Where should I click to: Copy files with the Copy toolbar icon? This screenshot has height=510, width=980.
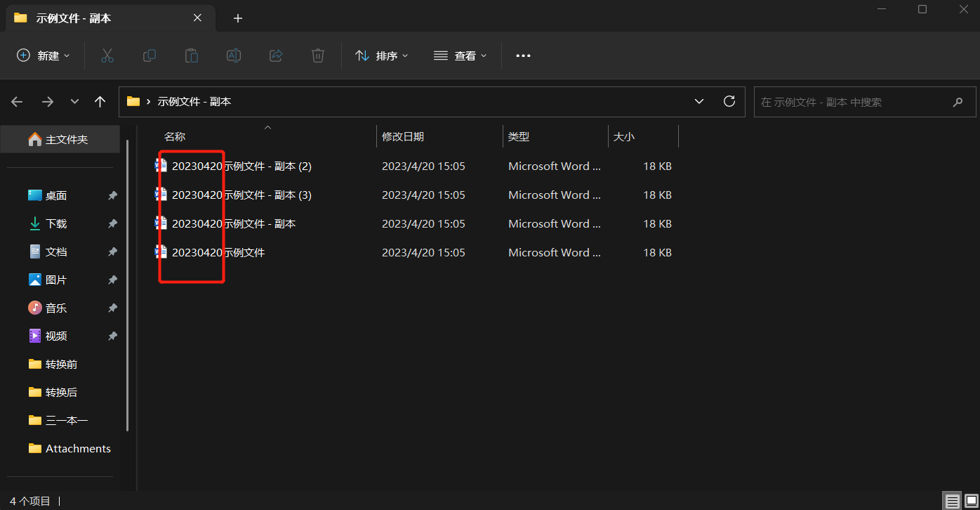click(x=149, y=55)
